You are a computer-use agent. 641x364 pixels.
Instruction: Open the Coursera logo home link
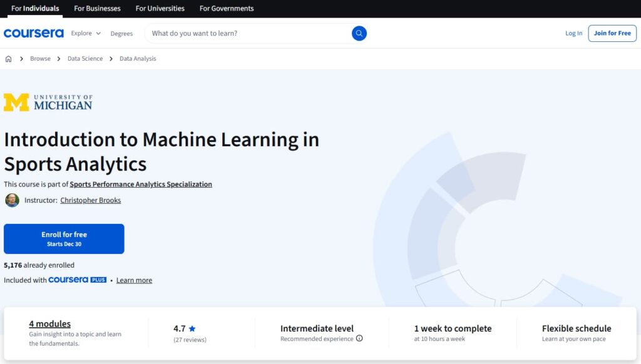pyautogui.click(x=34, y=33)
